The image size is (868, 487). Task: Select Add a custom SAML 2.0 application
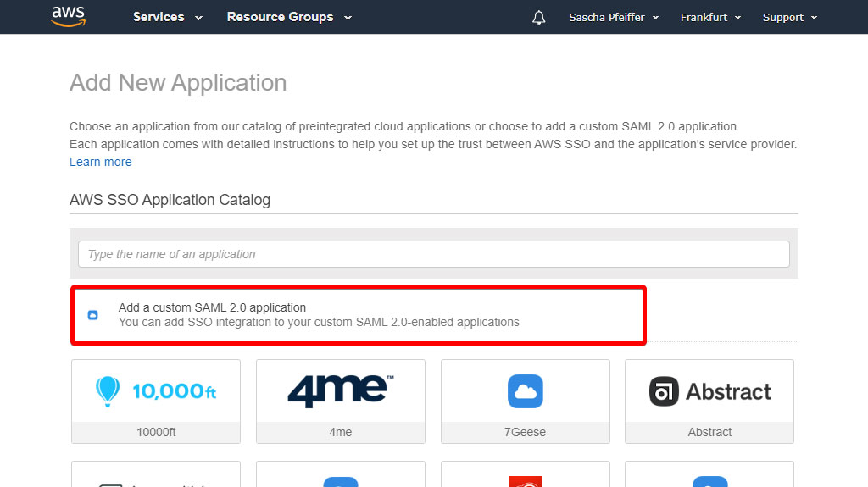coord(359,315)
